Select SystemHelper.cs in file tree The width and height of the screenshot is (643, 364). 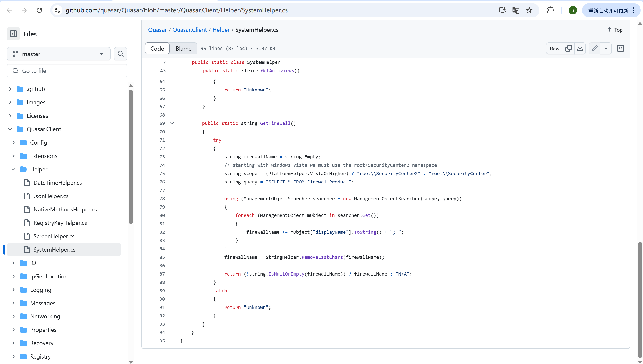point(64,250)
